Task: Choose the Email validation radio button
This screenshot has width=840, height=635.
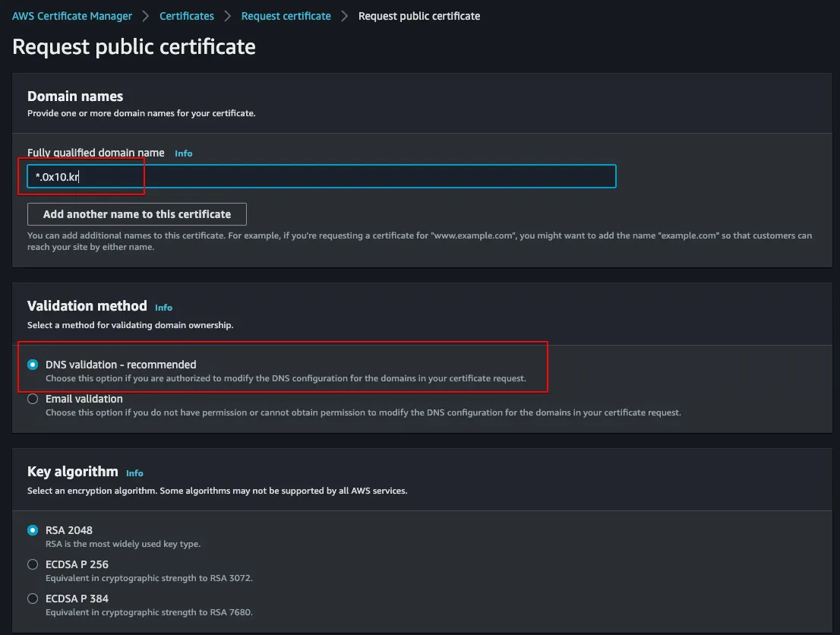Action: 33,399
